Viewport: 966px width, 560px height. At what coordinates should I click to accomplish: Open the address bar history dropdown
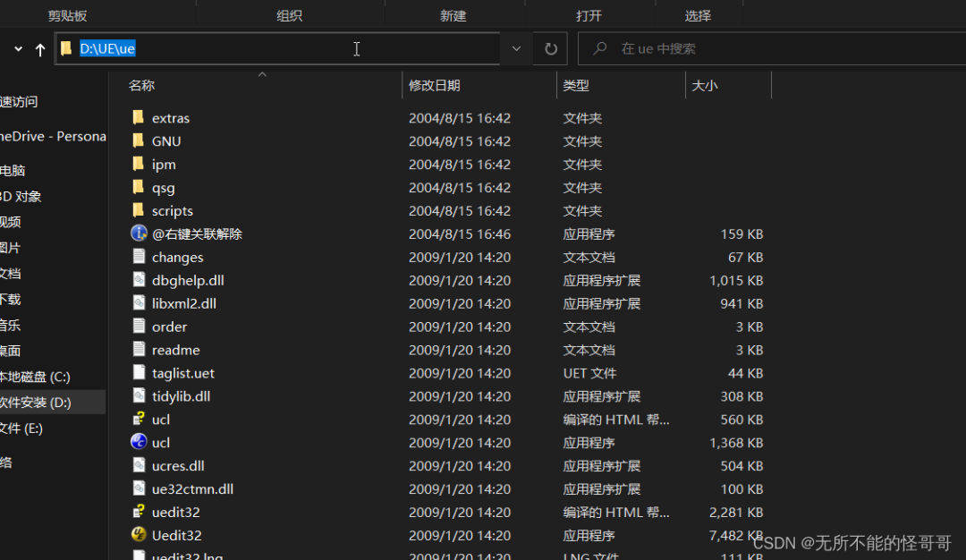tap(516, 49)
